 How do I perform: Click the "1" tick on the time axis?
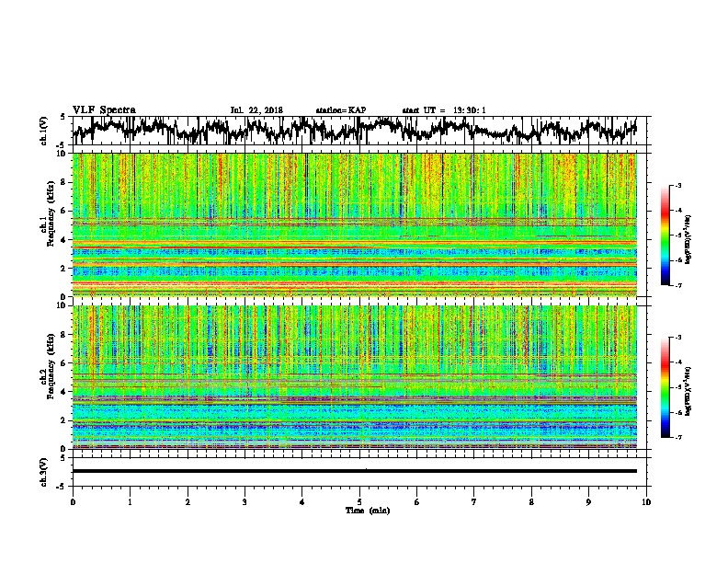tap(130, 502)
